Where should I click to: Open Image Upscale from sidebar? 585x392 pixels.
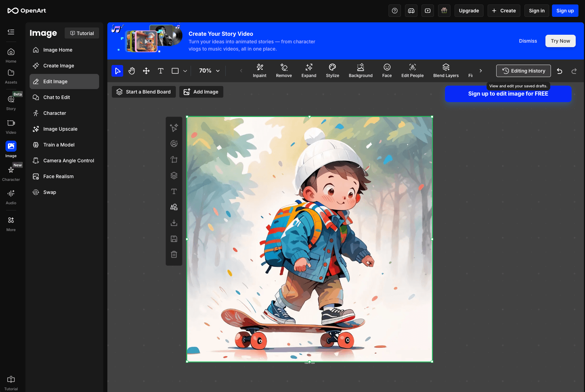point(60,129)
